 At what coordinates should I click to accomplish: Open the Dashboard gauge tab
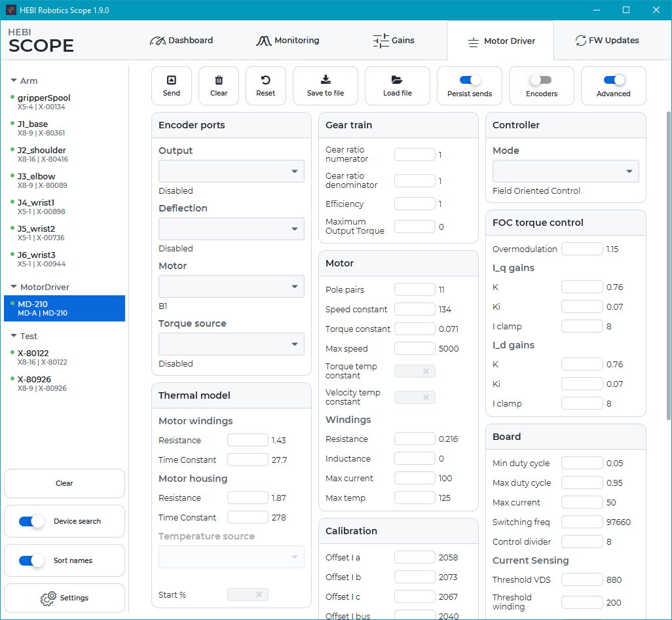pos(181,41)
